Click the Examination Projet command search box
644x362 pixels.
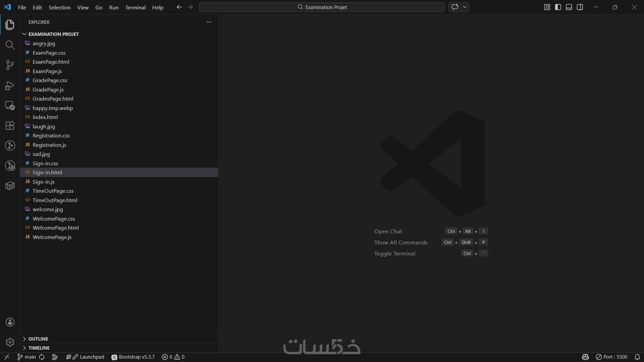pos(321,7)
